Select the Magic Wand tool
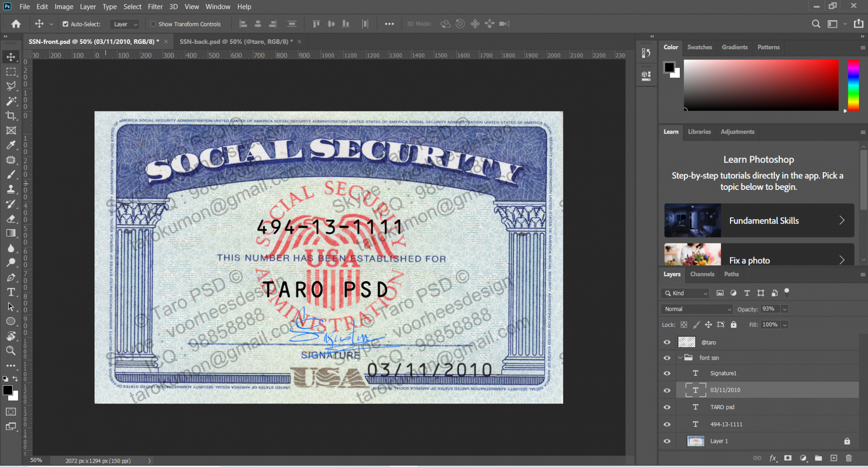The height and width of the screenshot is (467, 868). pyautogui.click(x=11, y=101)
